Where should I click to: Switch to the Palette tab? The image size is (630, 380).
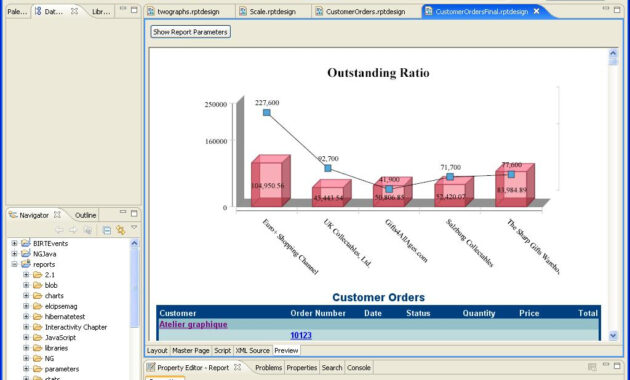pos(17,12)
